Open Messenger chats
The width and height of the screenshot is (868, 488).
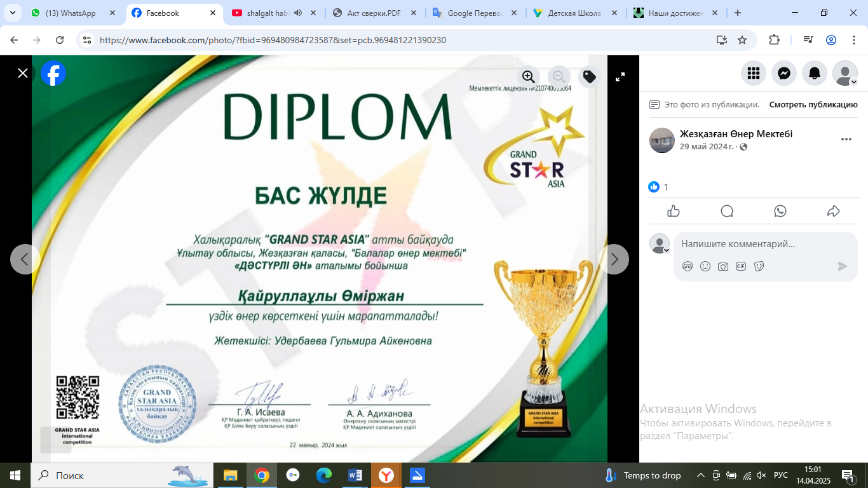[x=784, y=74]
